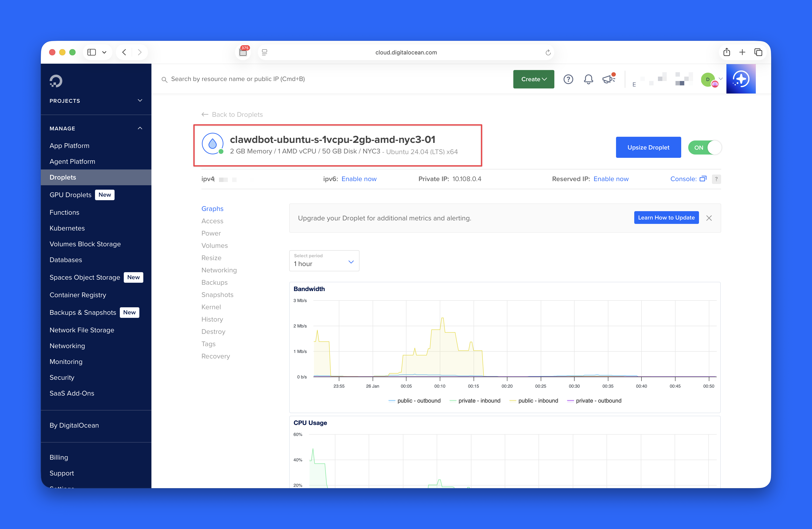Reload the page in Safari
The width and height of the screenshot is (812, 529).
click(548, 52)
